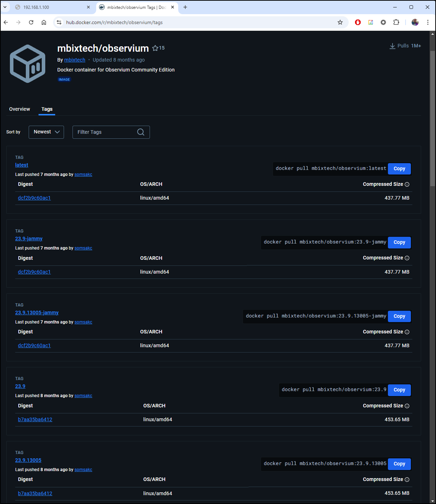The height and width of the screenshot is (504, 436).
Task: Select the docker pull mbixtech/observium:latest command text
Action: point(331,168)
